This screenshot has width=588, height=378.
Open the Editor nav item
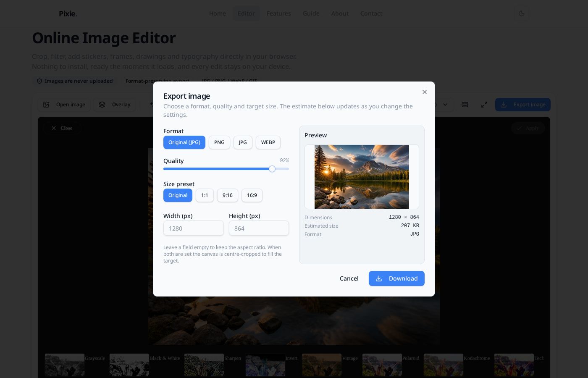(246, 13)
